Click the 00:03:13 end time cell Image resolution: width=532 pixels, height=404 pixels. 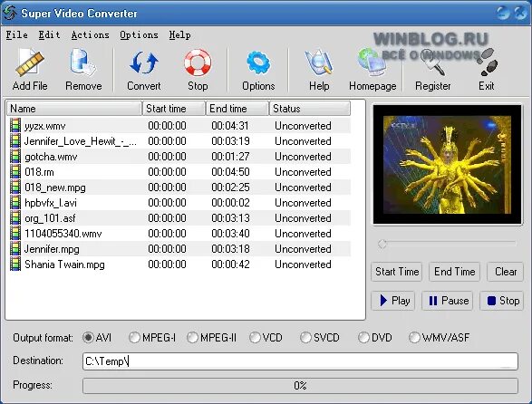(x=230, y=218)
